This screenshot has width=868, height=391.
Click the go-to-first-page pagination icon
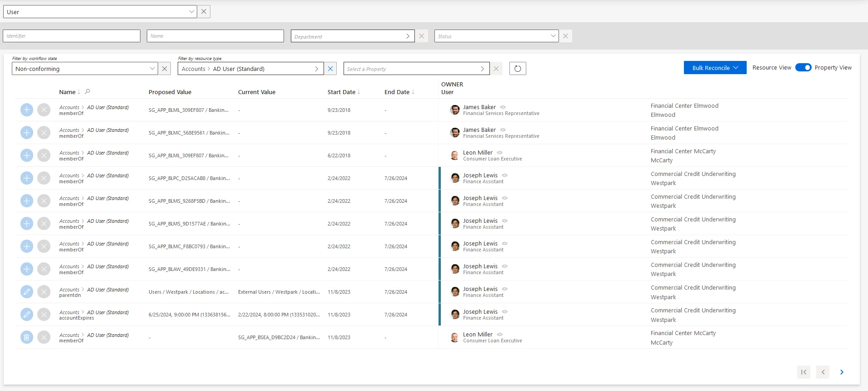click(x=804, y=372)
